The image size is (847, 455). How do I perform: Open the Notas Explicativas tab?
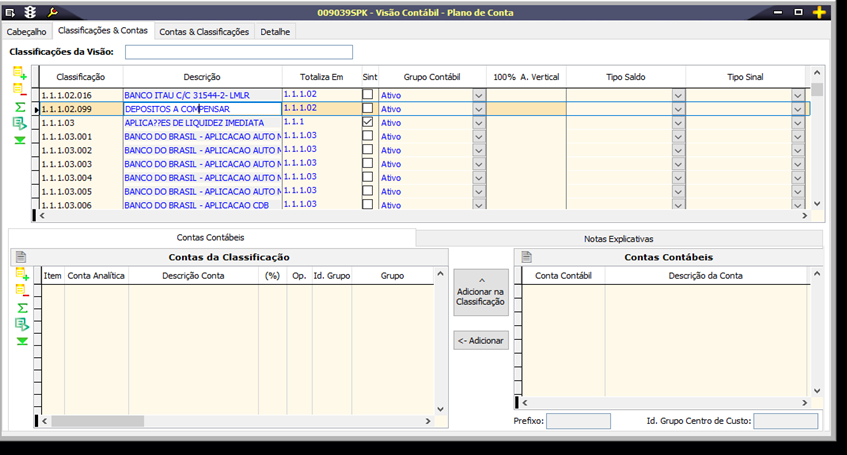[618, 239]
